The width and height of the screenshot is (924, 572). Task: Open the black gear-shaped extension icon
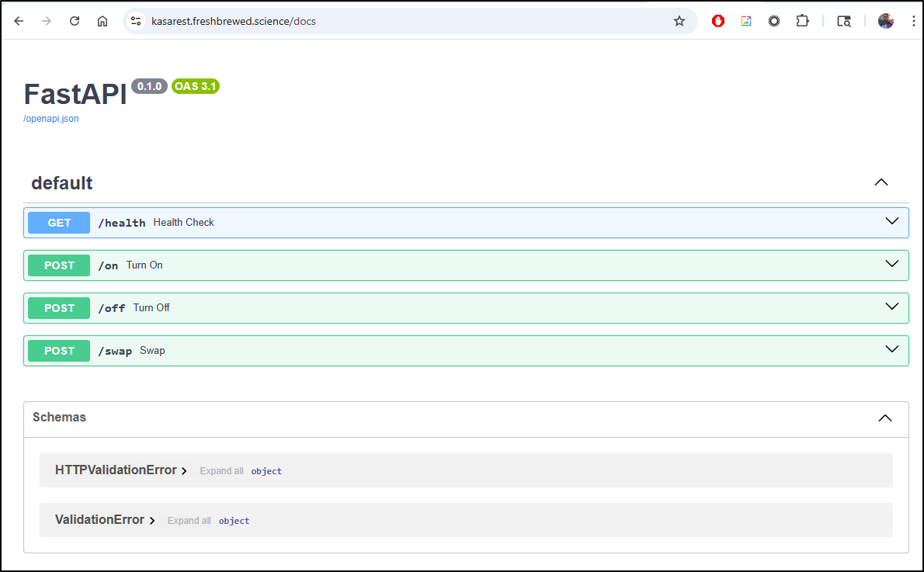point(773,21)
